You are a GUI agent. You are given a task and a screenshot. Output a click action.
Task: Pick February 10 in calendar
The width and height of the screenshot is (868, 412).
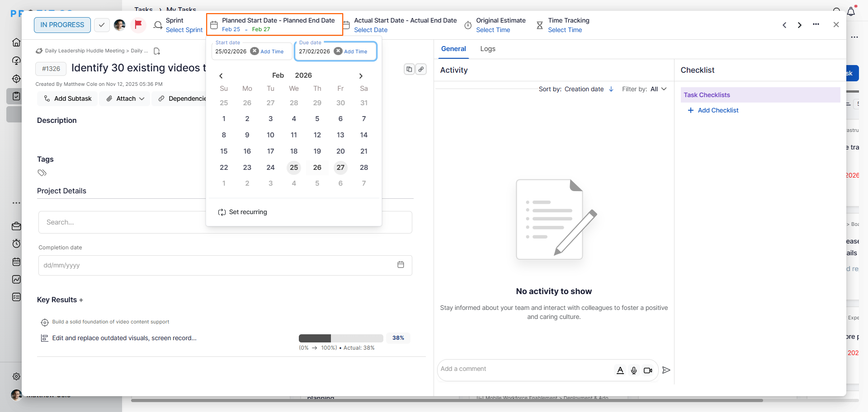point(270,135)
